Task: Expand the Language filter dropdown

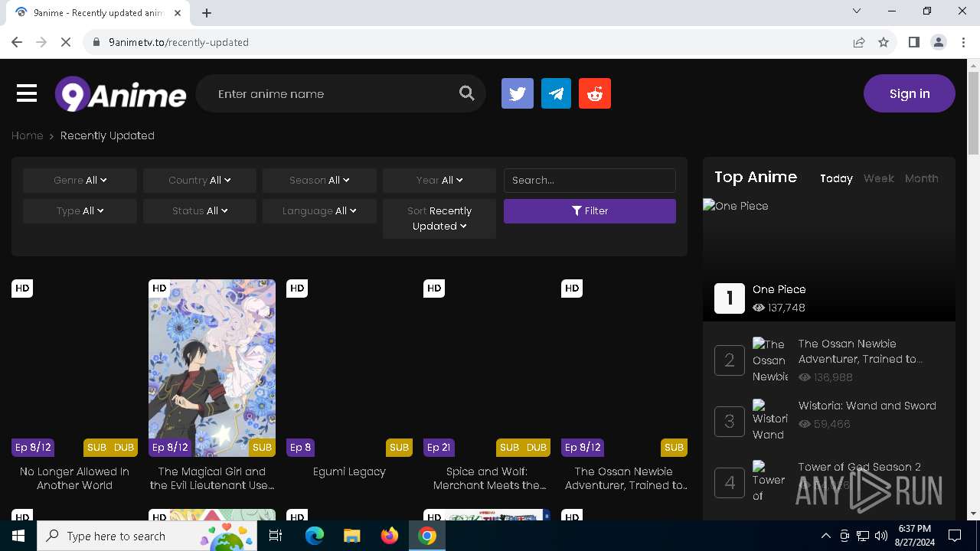Action: 319,210
